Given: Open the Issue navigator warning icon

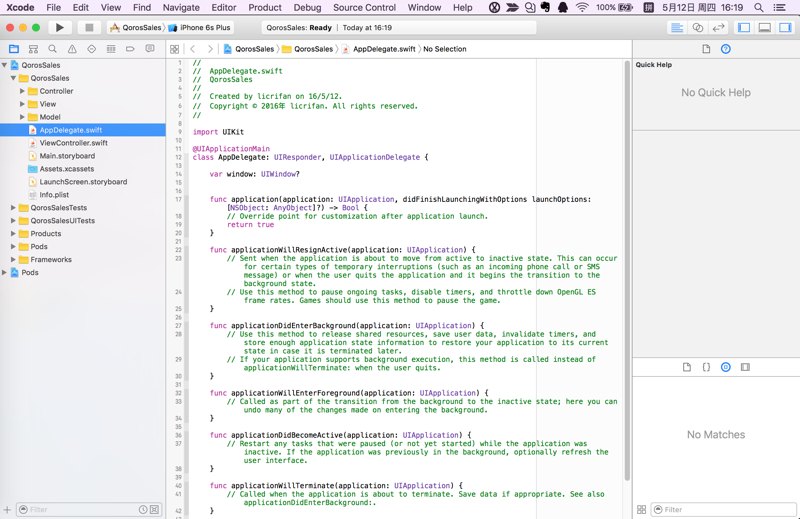Looking at the screenshot, I should 72,49.
